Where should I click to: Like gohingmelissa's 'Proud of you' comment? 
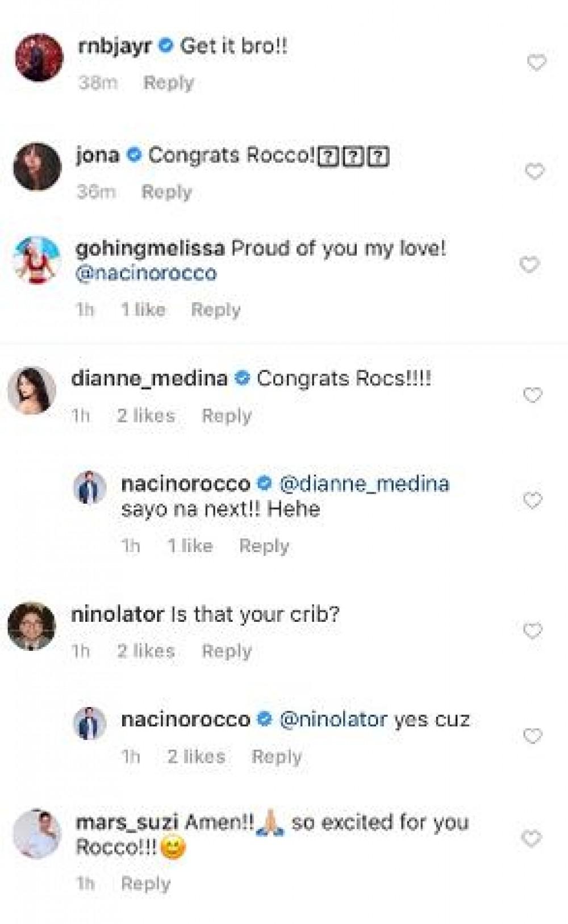[x=529, y=264]
